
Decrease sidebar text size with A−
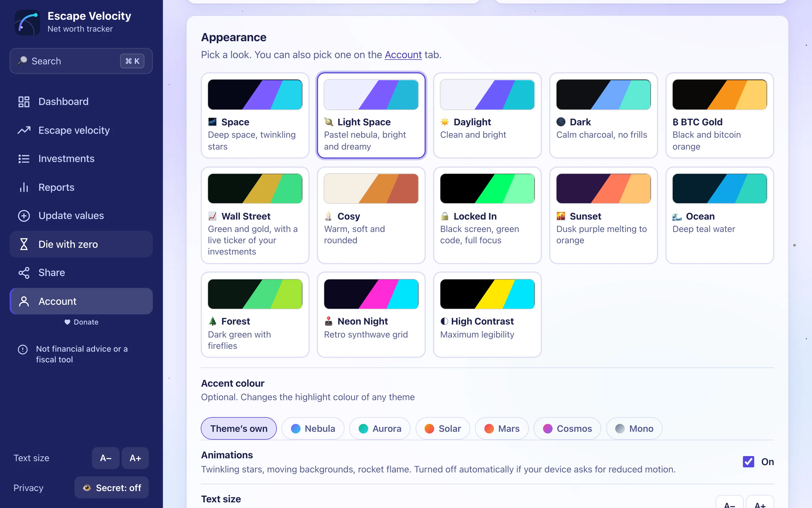pos(106,458)
